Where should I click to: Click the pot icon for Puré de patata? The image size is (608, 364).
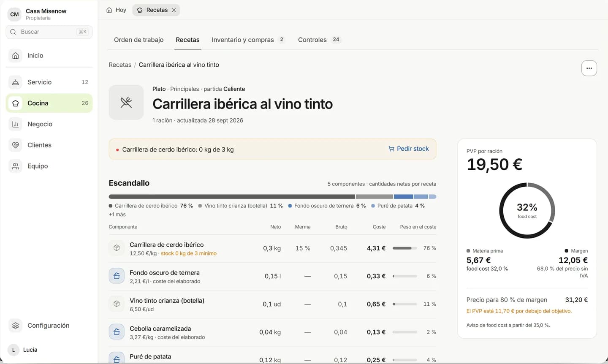[117, 359]
